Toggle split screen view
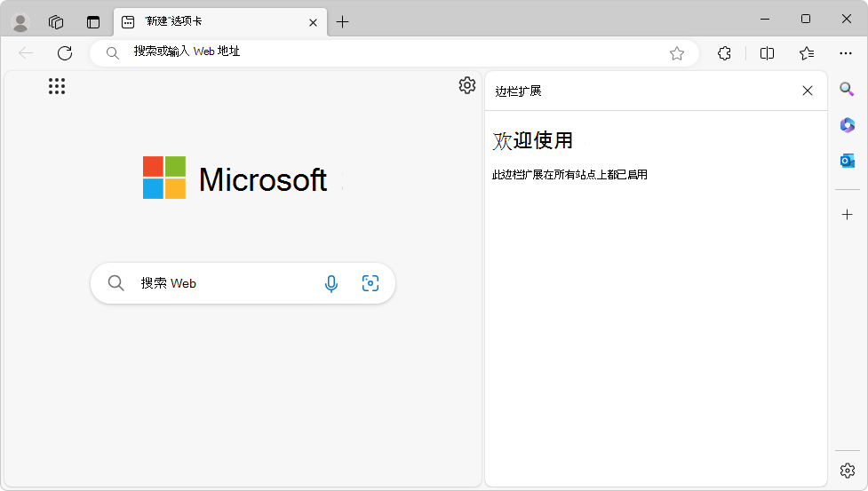 tap(767, 53)
